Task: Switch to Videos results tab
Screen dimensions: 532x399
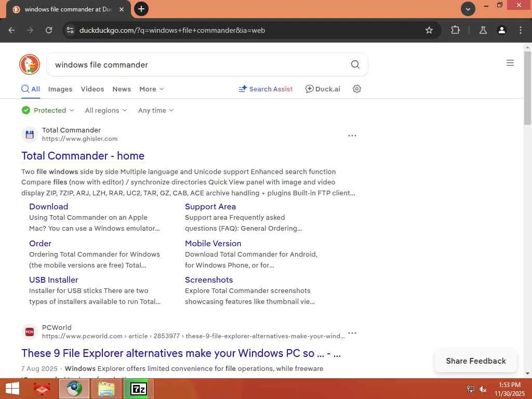Action: [x=92, y=89]
